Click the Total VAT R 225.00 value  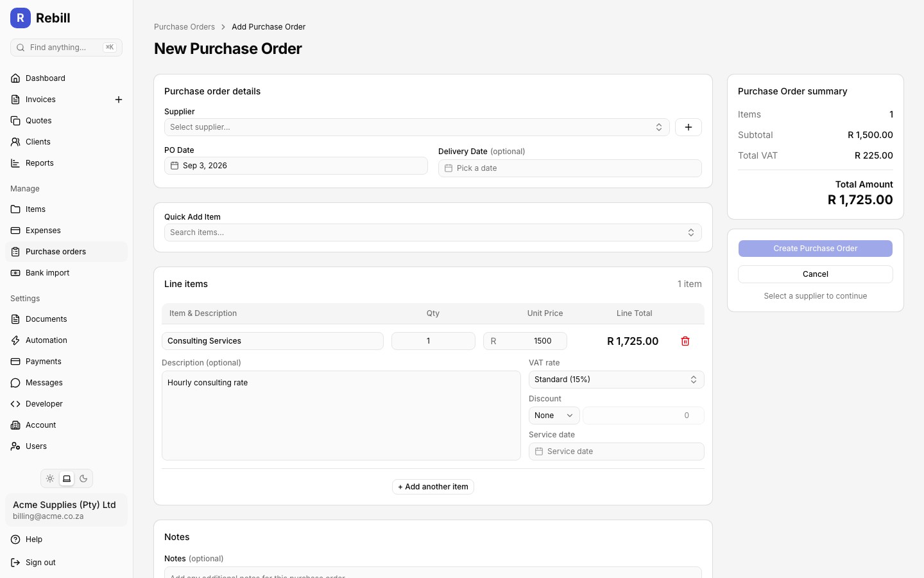click(x=874, y=155)
